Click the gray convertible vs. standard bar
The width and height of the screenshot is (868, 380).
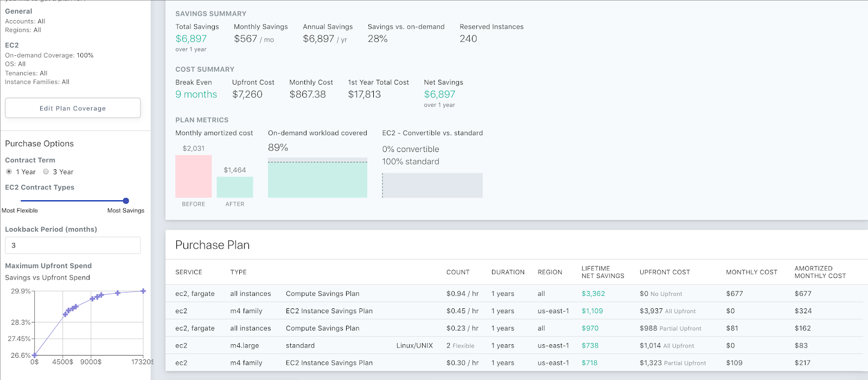(x=432, y=185)
